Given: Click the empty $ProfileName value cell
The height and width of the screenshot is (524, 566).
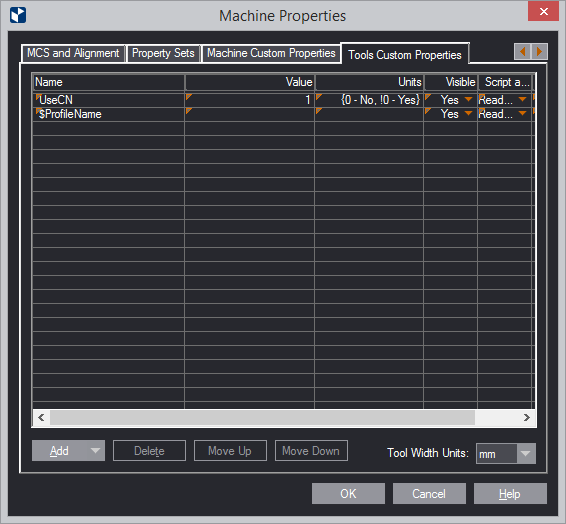Looking at the screenshot, I should [249, 114].
